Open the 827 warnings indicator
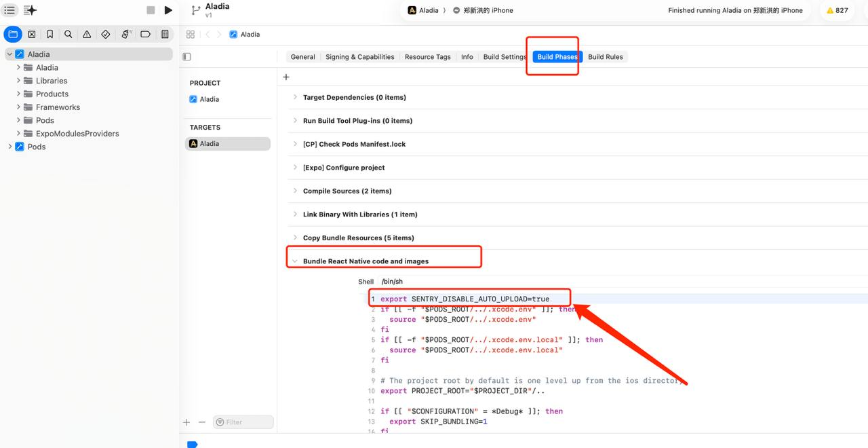The width and height of the screenshot is (868, 448). [x=837, y=10]
